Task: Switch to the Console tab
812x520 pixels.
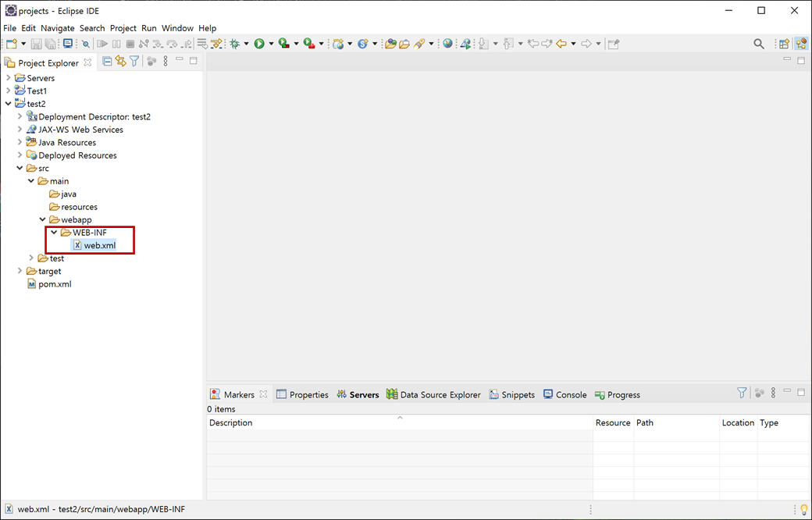Action: pyautogui.click(x=565, y=394)
